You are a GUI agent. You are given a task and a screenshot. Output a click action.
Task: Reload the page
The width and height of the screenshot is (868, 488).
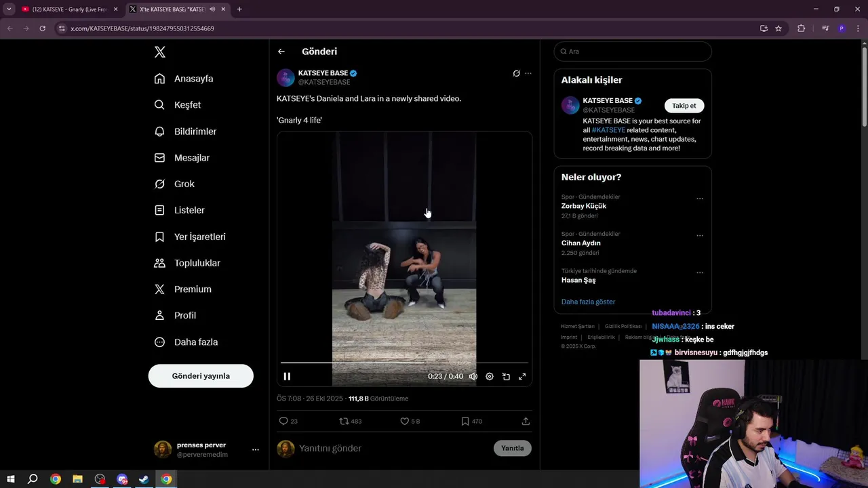pyautogui.click(x=42, y=28)
